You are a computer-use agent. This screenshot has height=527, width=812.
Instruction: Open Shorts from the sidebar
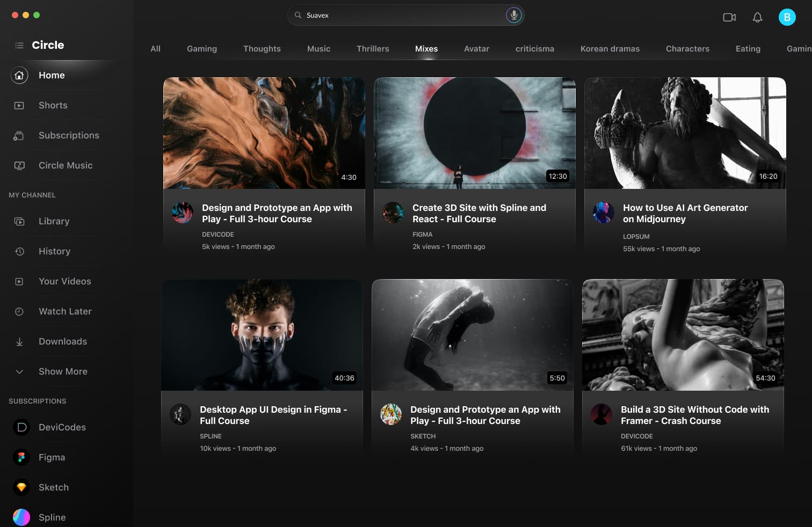click(53, 105)
